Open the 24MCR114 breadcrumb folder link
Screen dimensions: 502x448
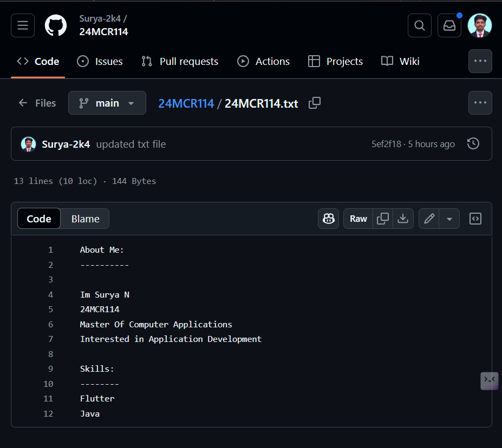click(186, 103)
